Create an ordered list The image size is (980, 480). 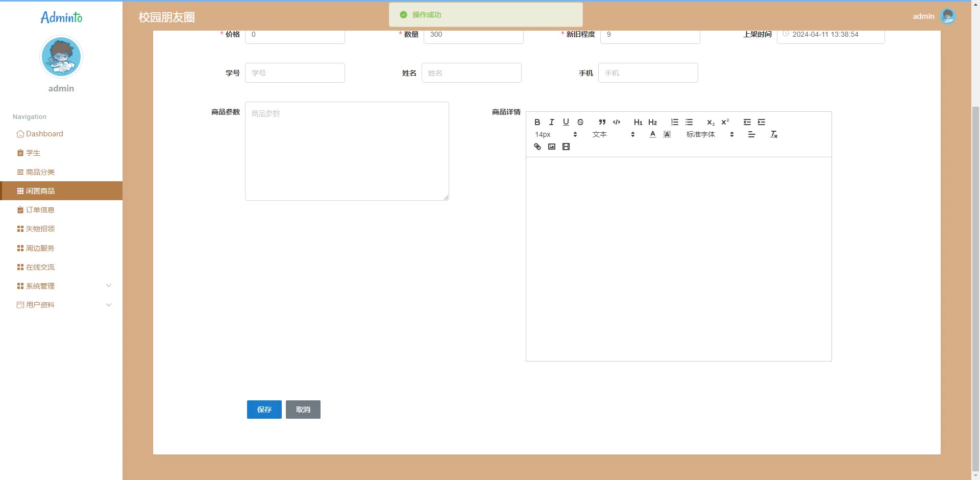click(674, 122)
